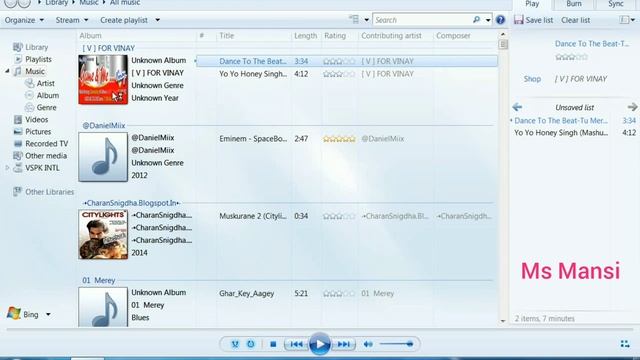Go to previous list arrow
Viewport: 640px width, 360px height.
(x=517, y=107)
